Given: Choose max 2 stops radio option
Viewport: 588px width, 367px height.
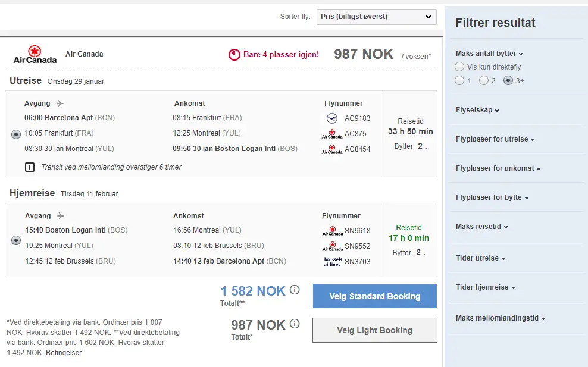Looking at the screenshot, I should click(484, 80).
